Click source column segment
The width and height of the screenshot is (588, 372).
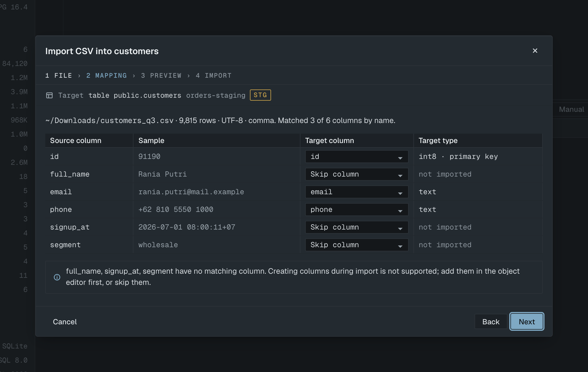(x=65, y=245)
